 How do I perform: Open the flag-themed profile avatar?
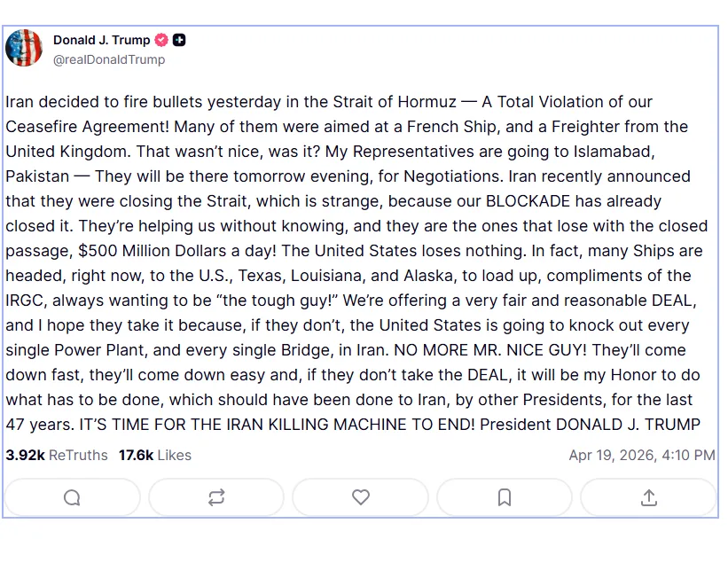coord(24,48)
